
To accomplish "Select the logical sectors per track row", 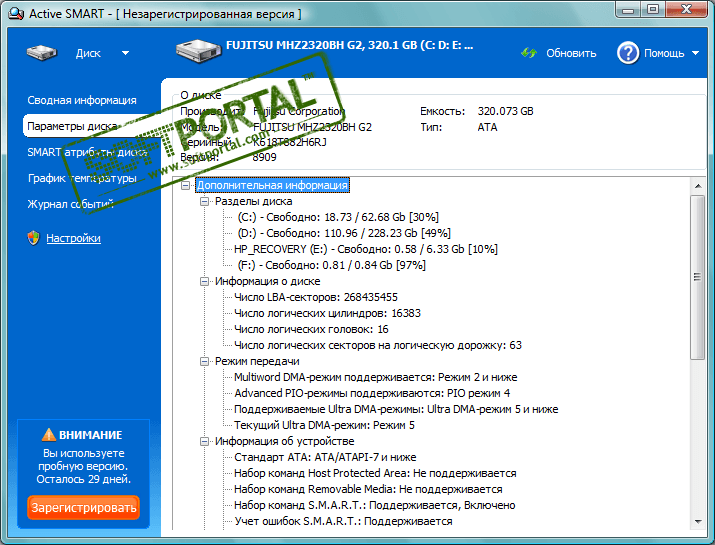I will coord(378,345).
